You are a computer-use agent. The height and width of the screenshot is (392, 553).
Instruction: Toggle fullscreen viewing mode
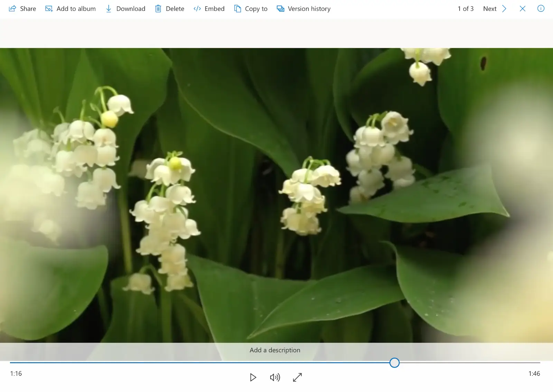pos(298,377)
